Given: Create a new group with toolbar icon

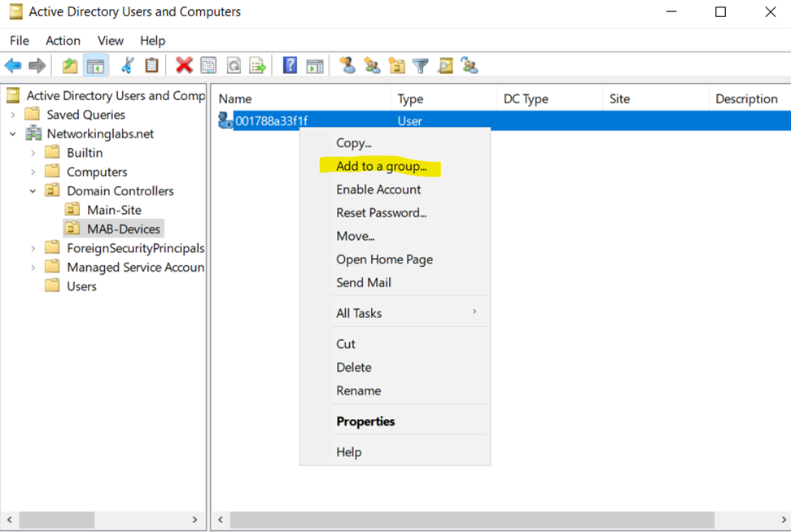Looking at the screenshot, I should point(372,66).
